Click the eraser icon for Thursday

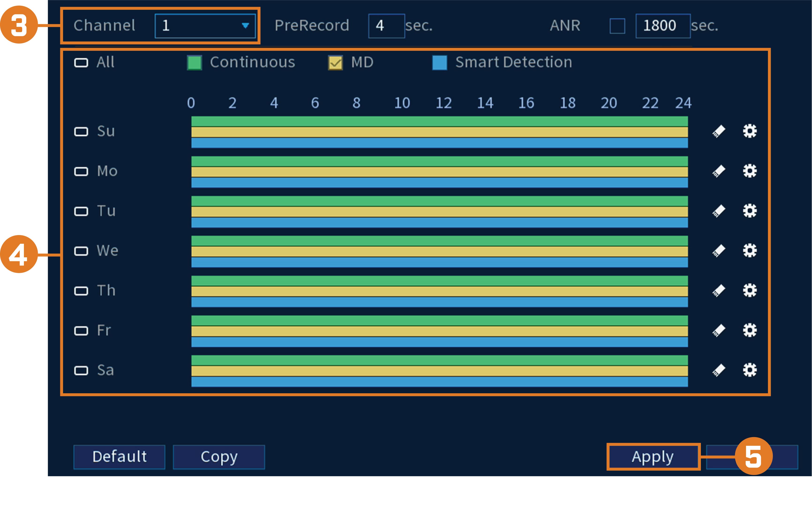[719, 290]
